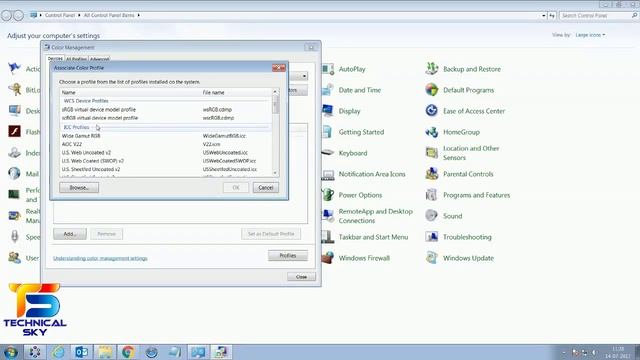Image resolution: width=640 pixels, height=360 pixels.
Task: Click the Profiles button
Action: pyautogui.click(x=288, y=256)
